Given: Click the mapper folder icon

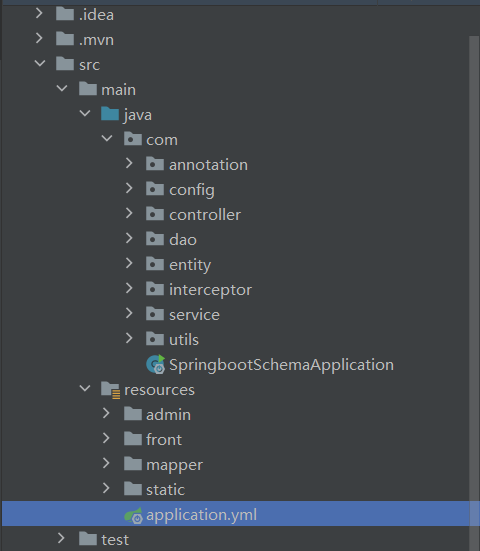Looking at the screenshot, I should (x=133, y=464).
